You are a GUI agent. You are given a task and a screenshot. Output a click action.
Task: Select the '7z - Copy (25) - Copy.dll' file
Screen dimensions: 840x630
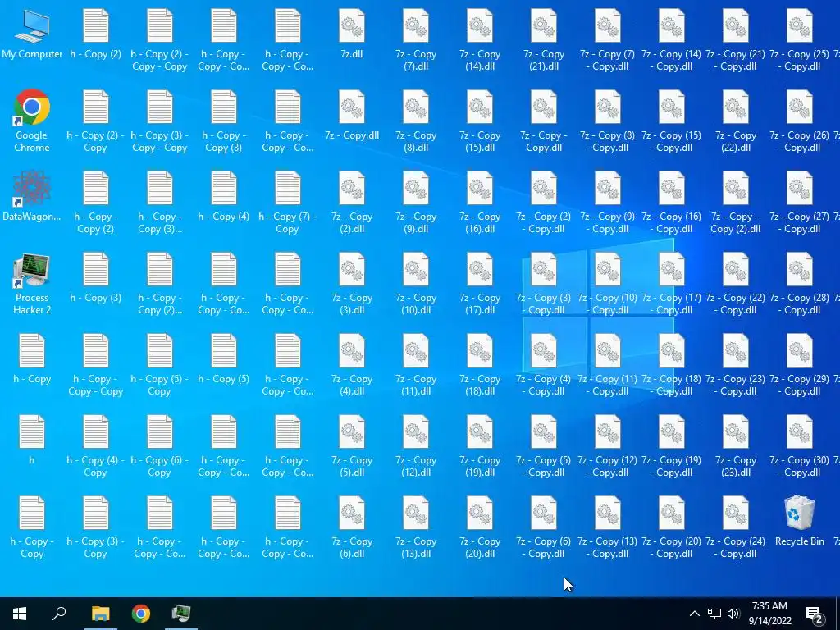click(x=799, y=41)
